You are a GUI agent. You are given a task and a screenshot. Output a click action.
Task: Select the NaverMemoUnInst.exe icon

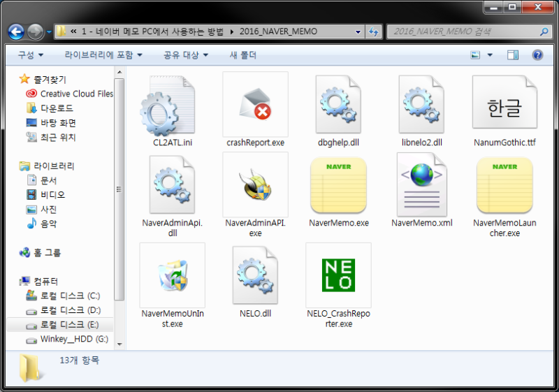[172, 275]
